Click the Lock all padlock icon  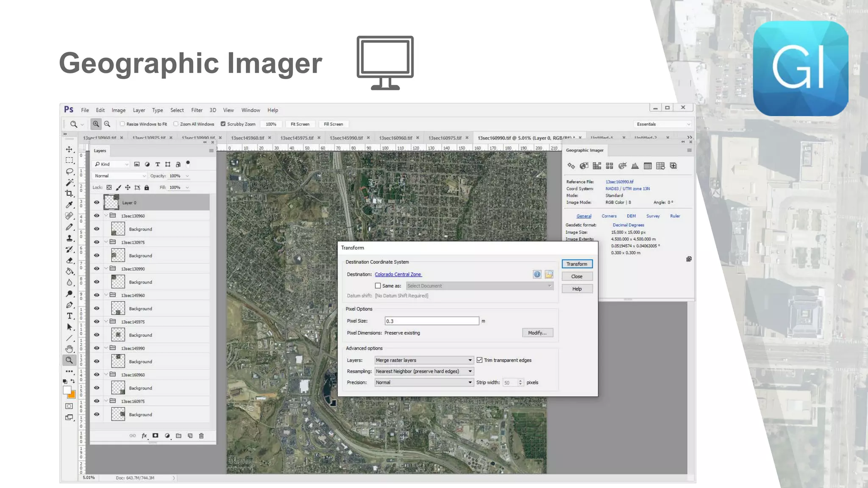(147, 187)
